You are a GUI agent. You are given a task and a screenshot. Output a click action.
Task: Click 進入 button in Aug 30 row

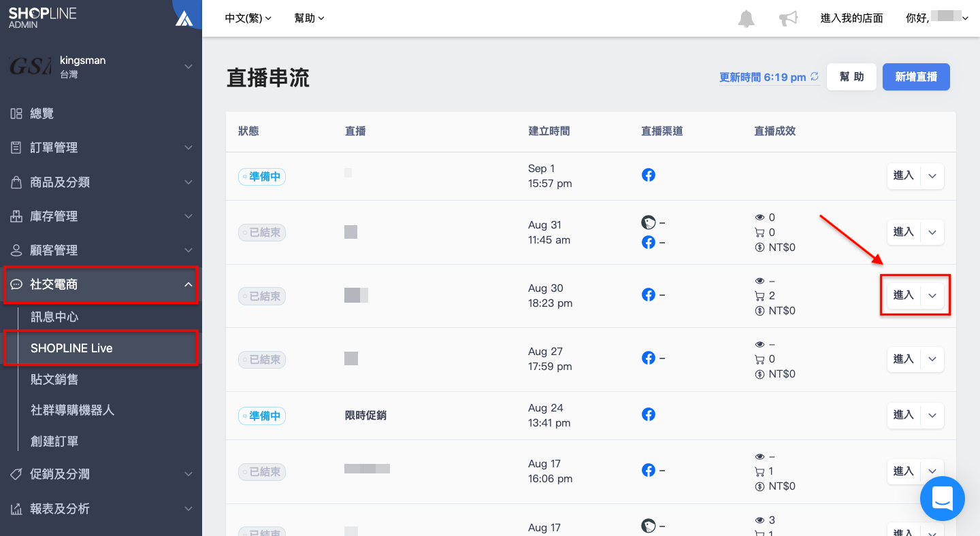[x=904, y=295]
